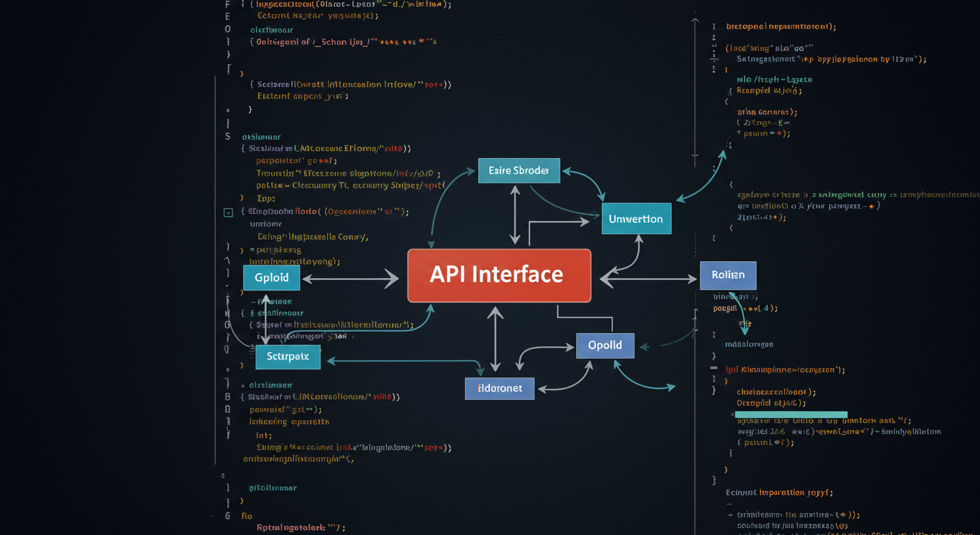Click the Sctarpatz node box
The height and width of the screenshot is (535, 980).
pyautogui.click(x=287, y=357)
